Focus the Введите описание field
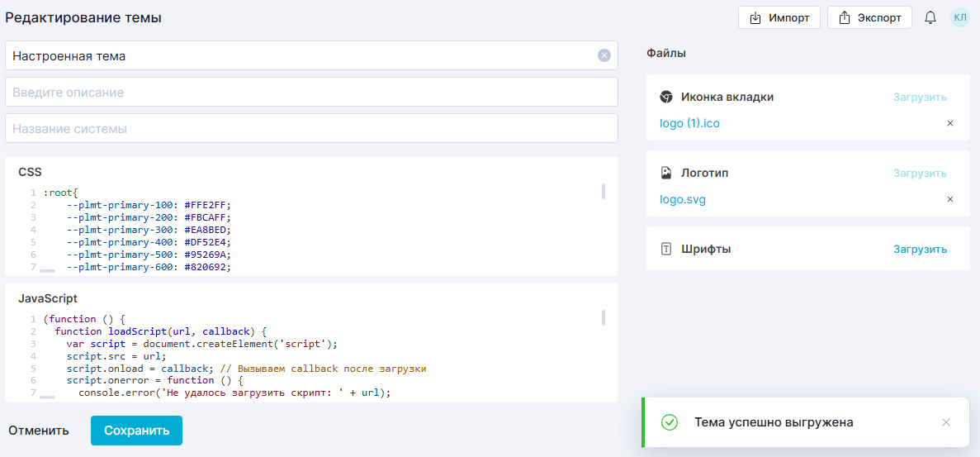 point(311,93)
